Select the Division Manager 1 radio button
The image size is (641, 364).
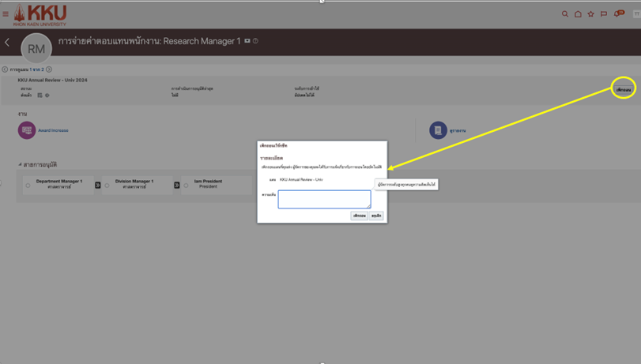pyautogui.click(x=107, y=186)
